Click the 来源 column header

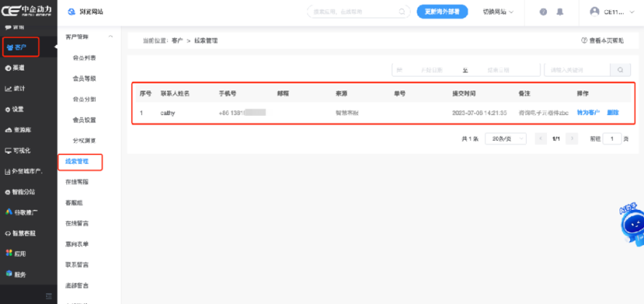[x=341, y=93]
